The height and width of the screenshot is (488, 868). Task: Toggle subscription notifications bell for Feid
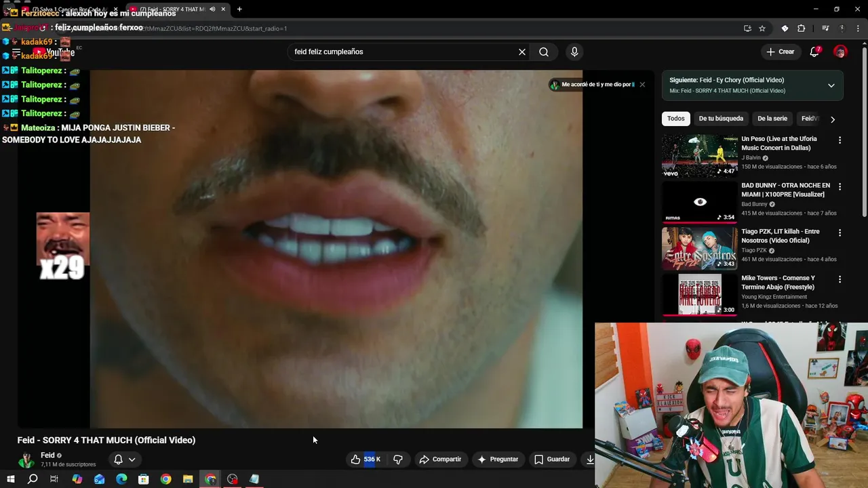click(124, 460)
